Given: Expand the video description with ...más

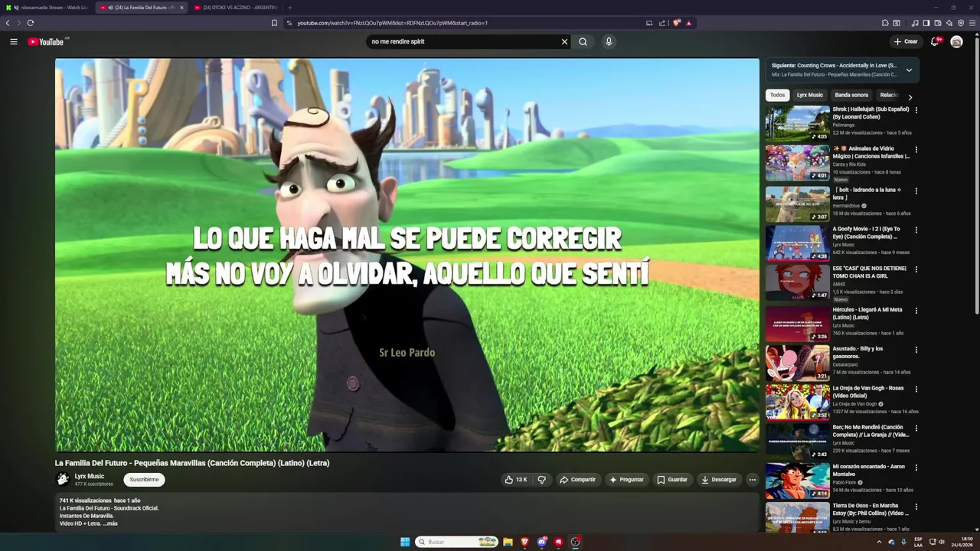Looking at the screenshot, I should click(111, 523).
